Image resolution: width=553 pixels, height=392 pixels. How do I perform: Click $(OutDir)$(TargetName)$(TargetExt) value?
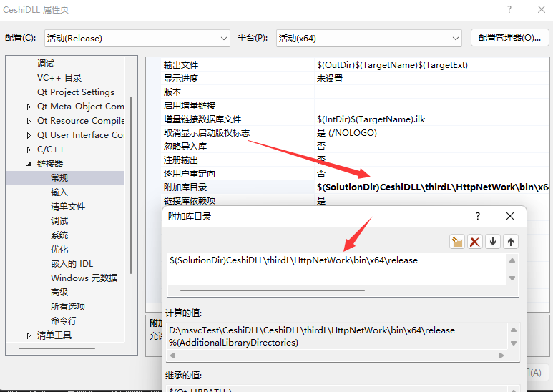392,65
